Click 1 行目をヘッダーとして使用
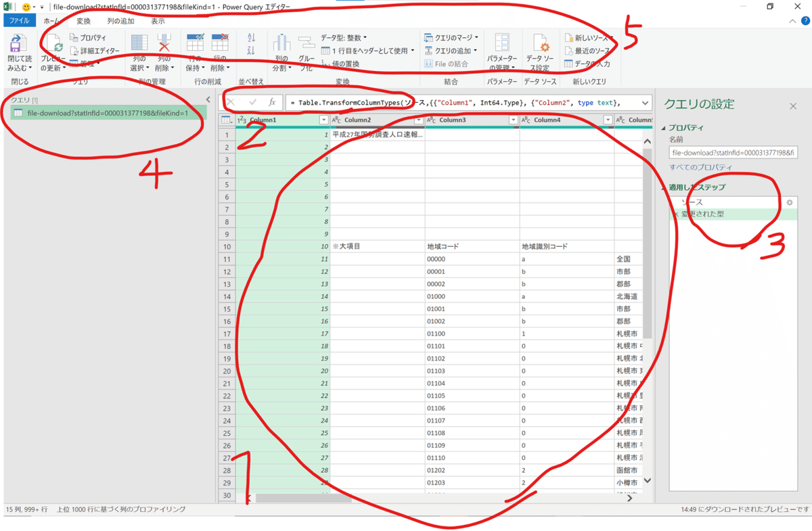The width and height of the screenshot is (812, 531). tap(367, 51)
